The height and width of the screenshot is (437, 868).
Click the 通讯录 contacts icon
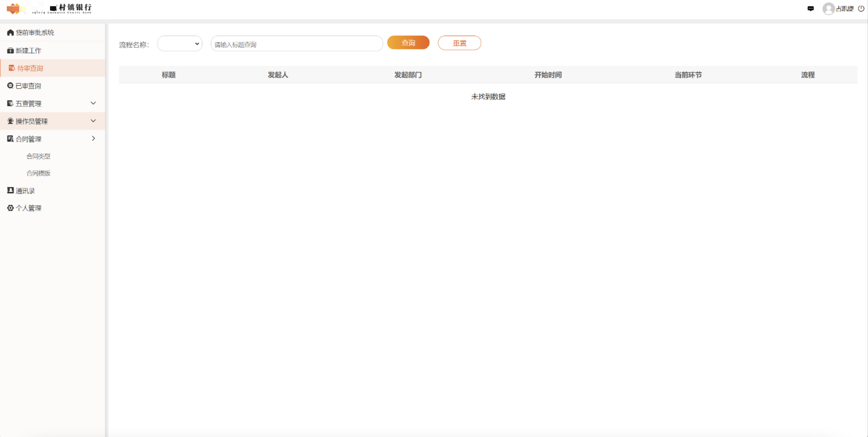(x=11, y=190)
